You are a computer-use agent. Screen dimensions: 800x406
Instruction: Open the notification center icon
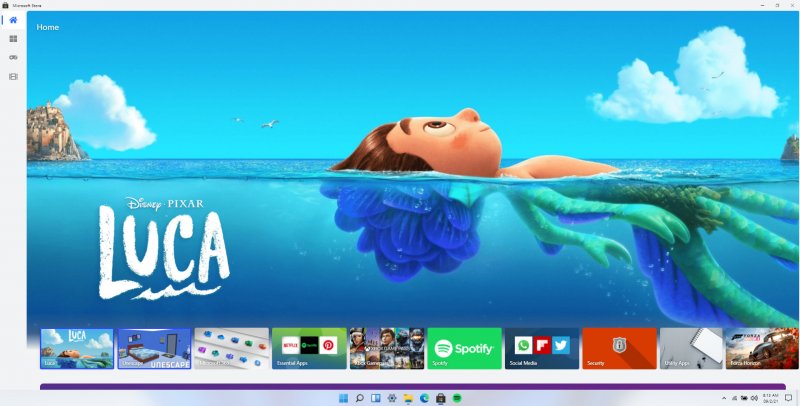(788, 398)
